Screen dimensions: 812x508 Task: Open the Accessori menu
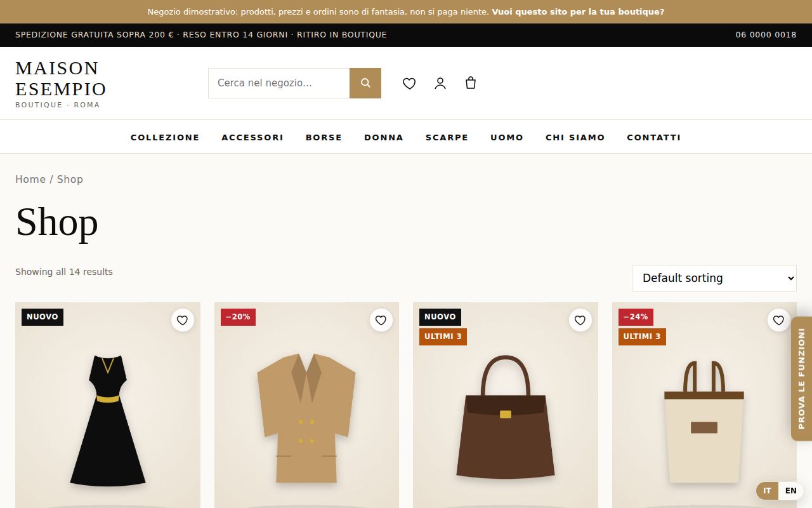coord(252,137)
